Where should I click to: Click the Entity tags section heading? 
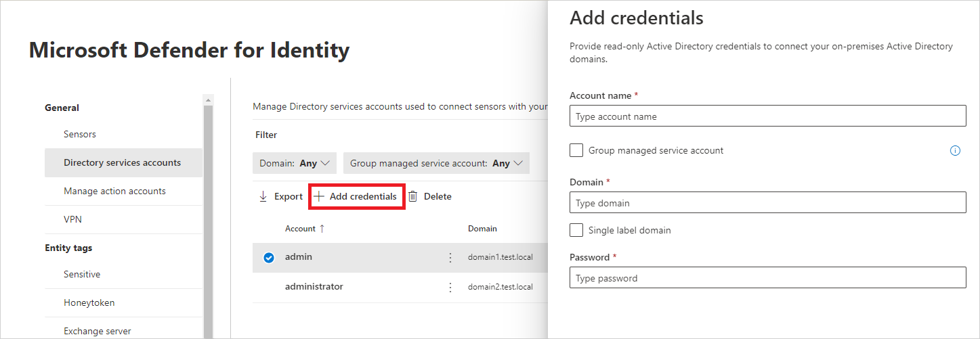coord(68,248)
